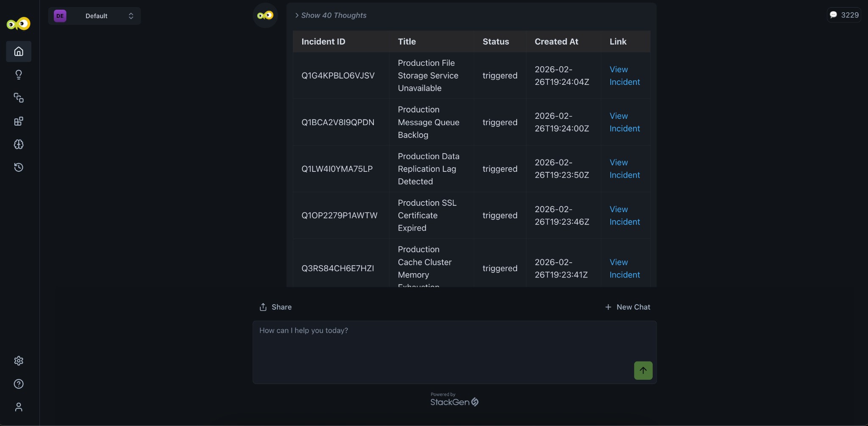The height and width of the screenshot is (426, 868).
Task: Click the StackGen powered-by logo
Action: tap(454, 401)
